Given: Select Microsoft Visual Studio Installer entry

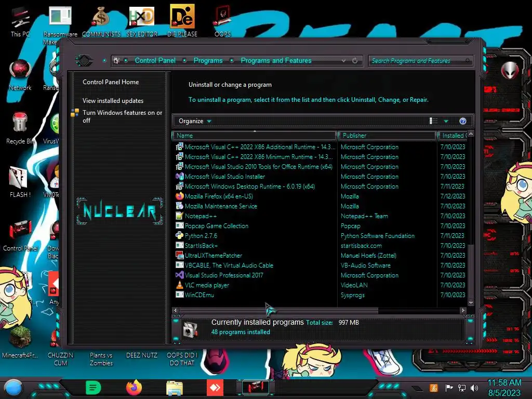Looking at the screenshot, I should click(x=225, y=177).
